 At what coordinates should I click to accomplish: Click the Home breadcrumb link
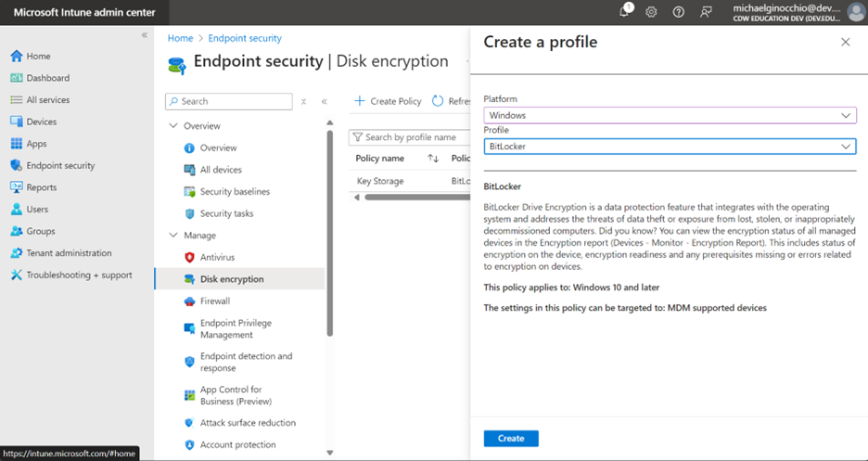(180, 38)
